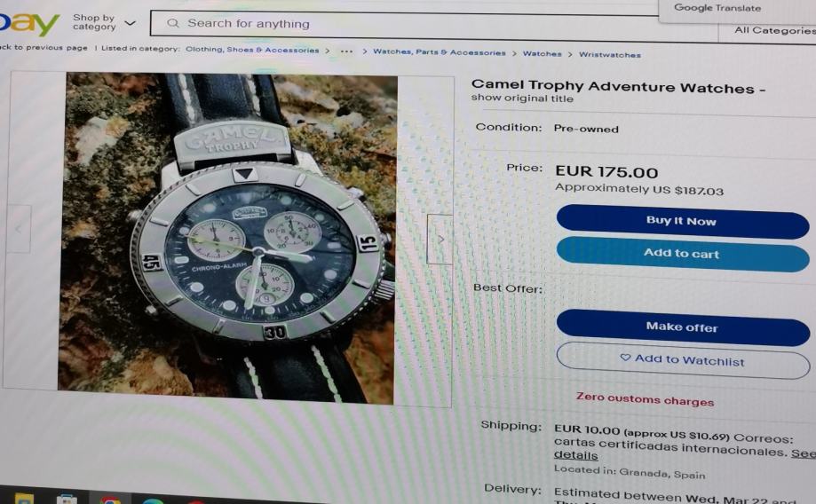The width and height of the screenshot is (816, 504).
Task: Open the Edge browser from the taskbar
Action: tap(153, 501)
